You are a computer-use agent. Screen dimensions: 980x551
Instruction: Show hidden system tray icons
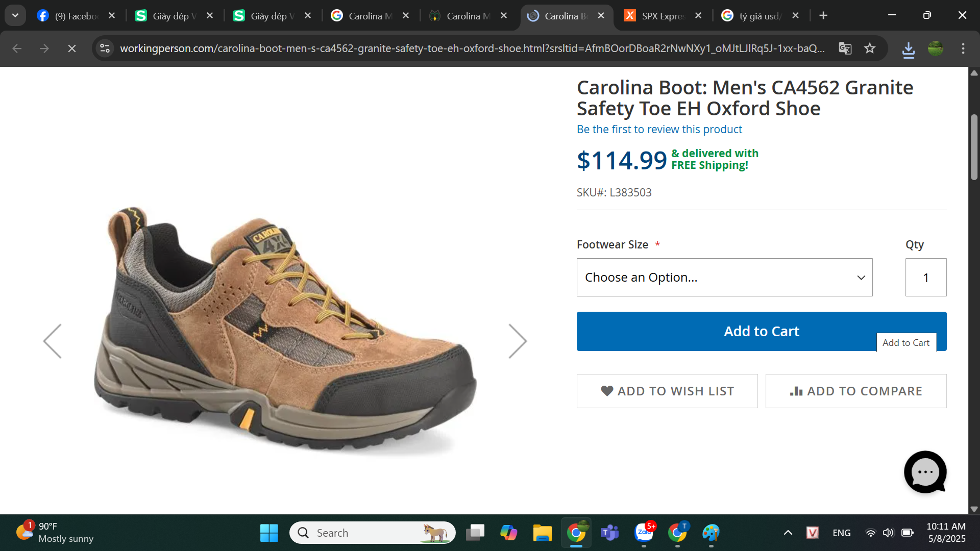788,533
